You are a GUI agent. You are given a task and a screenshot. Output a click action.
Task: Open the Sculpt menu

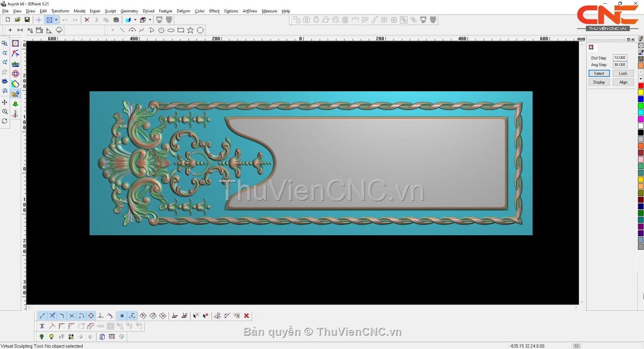[x=111, y=11]
